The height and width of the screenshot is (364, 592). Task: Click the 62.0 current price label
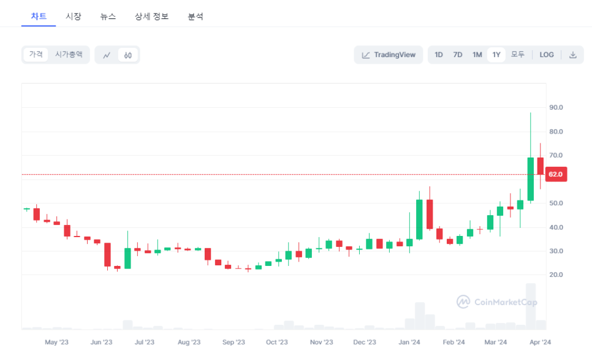pyautogui.click(x=556, y=175)
